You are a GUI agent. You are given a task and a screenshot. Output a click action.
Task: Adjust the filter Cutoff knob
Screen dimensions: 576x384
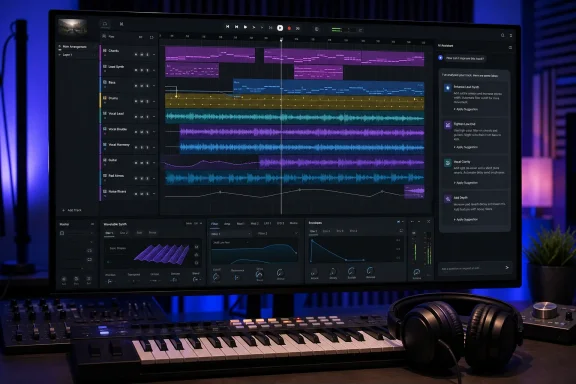point(216,277)
